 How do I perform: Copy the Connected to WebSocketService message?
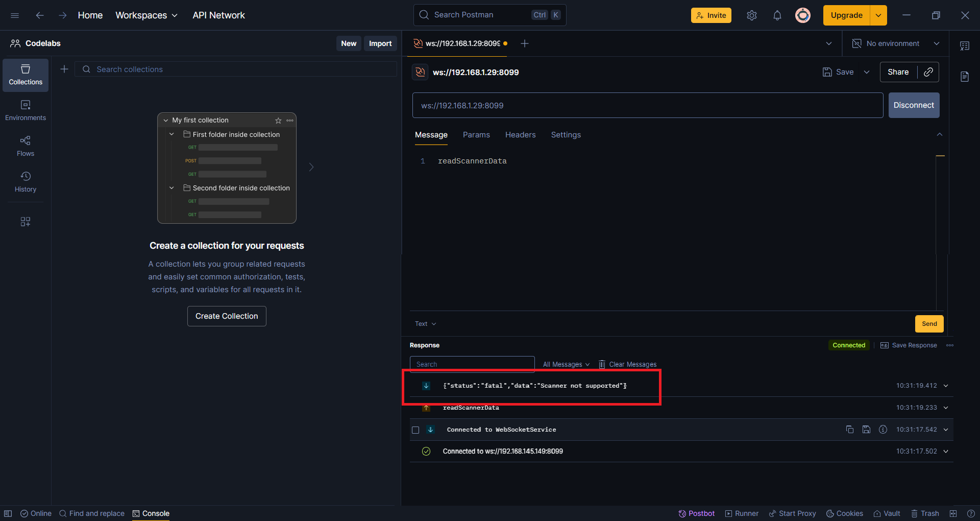(849, 430)
